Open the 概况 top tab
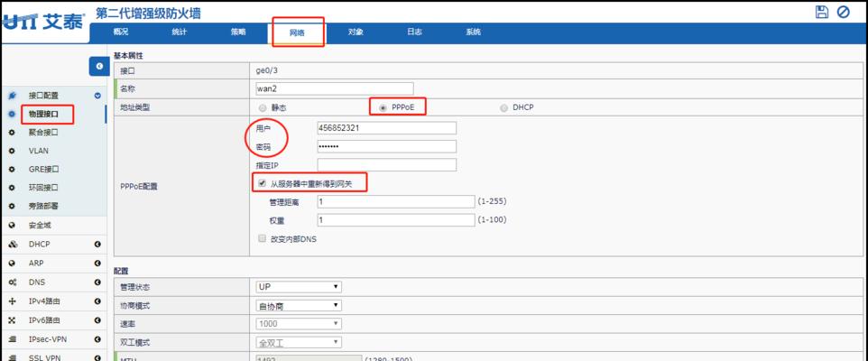This screenshot has height=361, width=868. (121, 32)
